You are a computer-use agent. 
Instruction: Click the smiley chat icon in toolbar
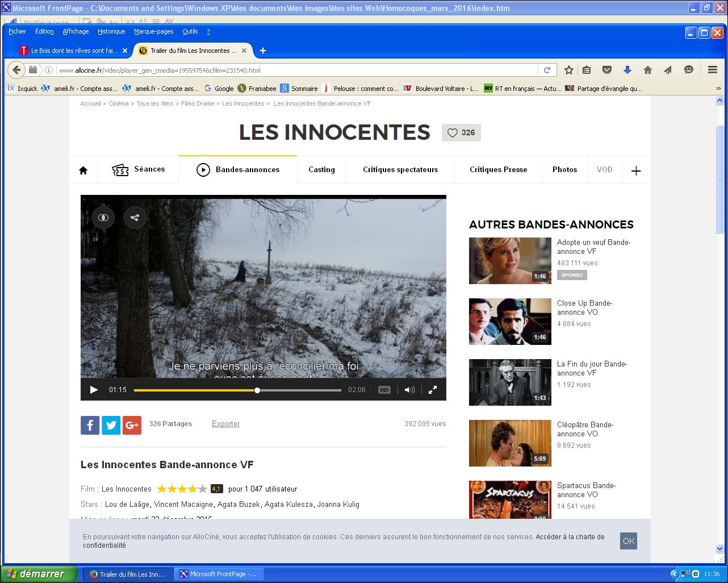pos(689,70)
